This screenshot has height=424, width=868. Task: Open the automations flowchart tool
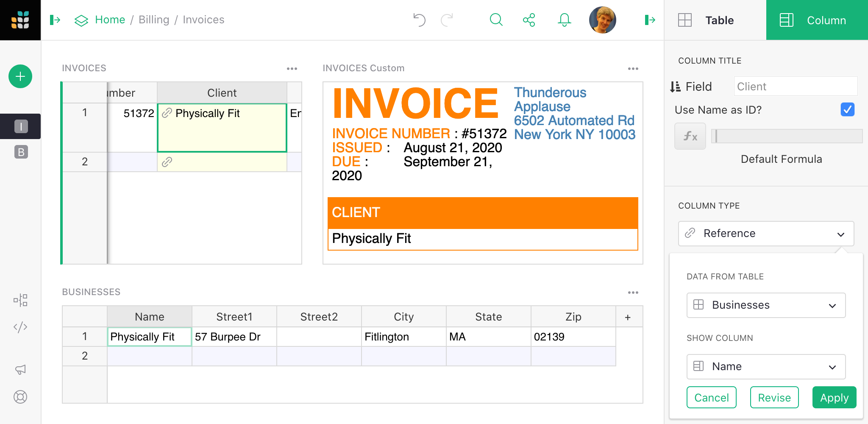click(20, 300)
